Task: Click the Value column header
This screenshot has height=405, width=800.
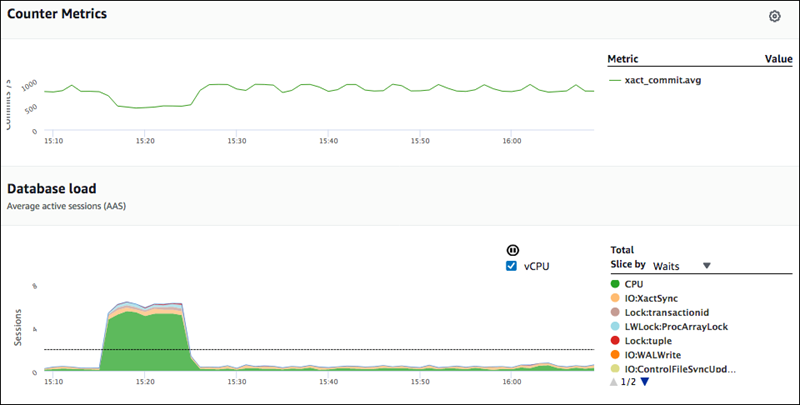Action: pyautogui.click(x=778, y=59)
